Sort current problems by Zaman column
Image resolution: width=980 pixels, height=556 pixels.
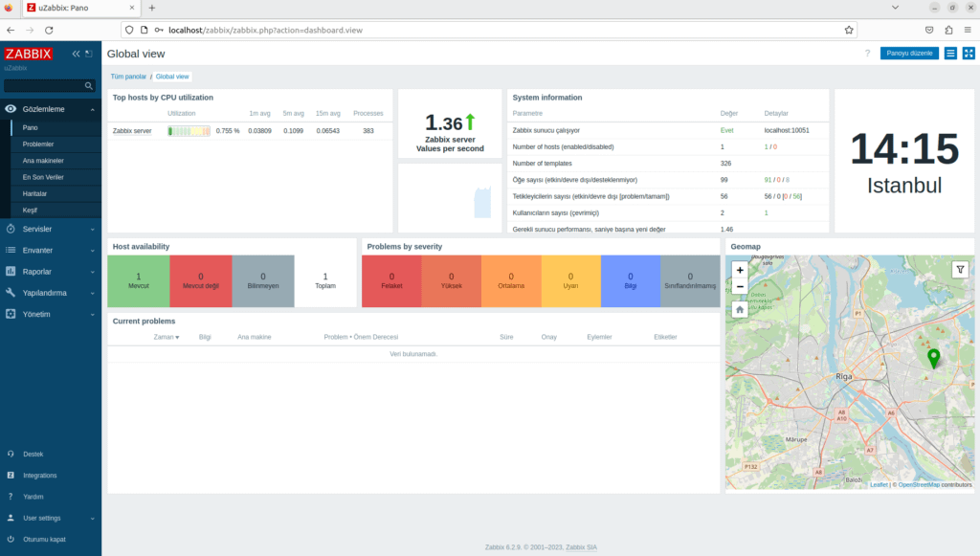tap(166, 337)
